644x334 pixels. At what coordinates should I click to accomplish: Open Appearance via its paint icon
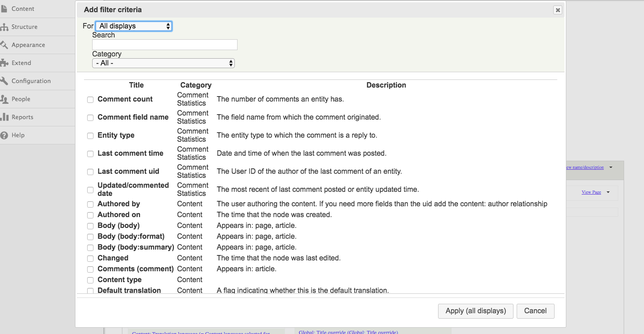pyautogui.click(x=4, y=45)
